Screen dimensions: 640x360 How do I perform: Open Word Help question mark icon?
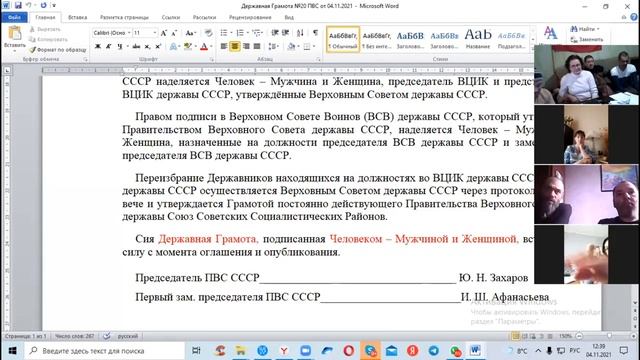click(634, 17)
